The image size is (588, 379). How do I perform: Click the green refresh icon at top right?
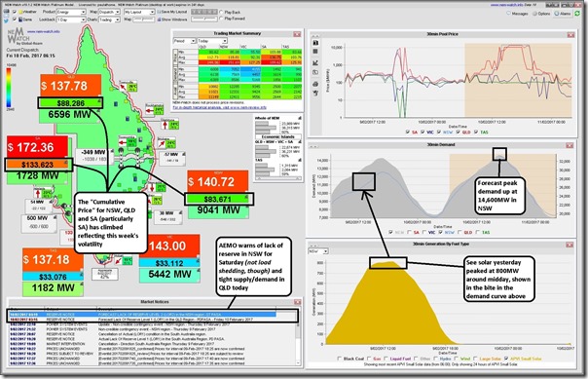pos(578,13)
